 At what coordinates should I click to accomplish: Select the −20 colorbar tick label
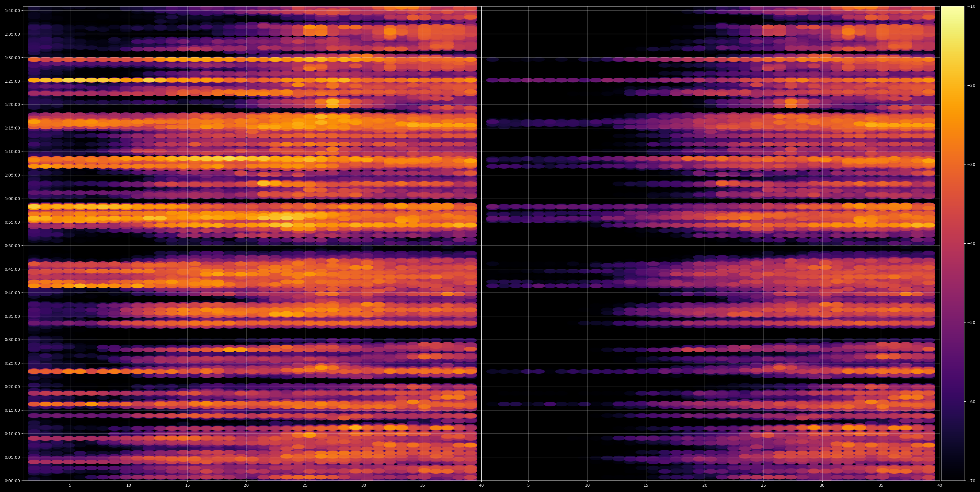(971, 85)
